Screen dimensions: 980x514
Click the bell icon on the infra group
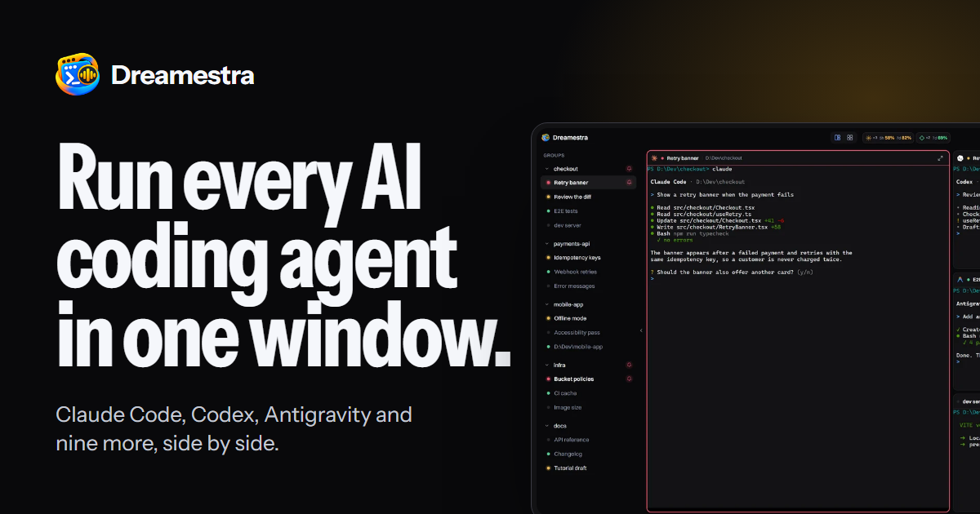(x=629, y=365)
